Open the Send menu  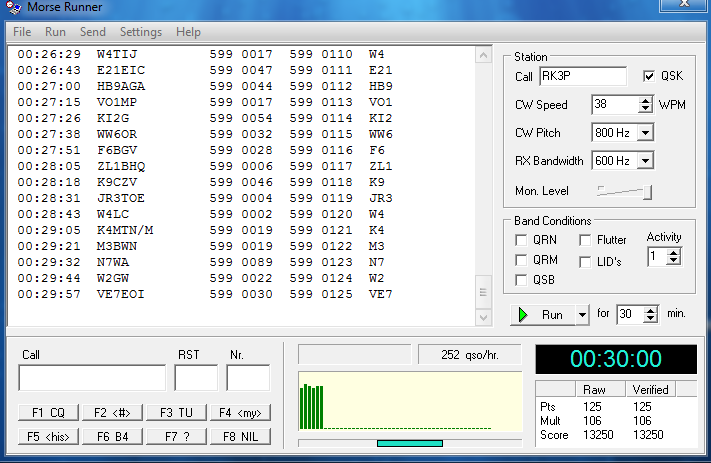pos(92,32)
